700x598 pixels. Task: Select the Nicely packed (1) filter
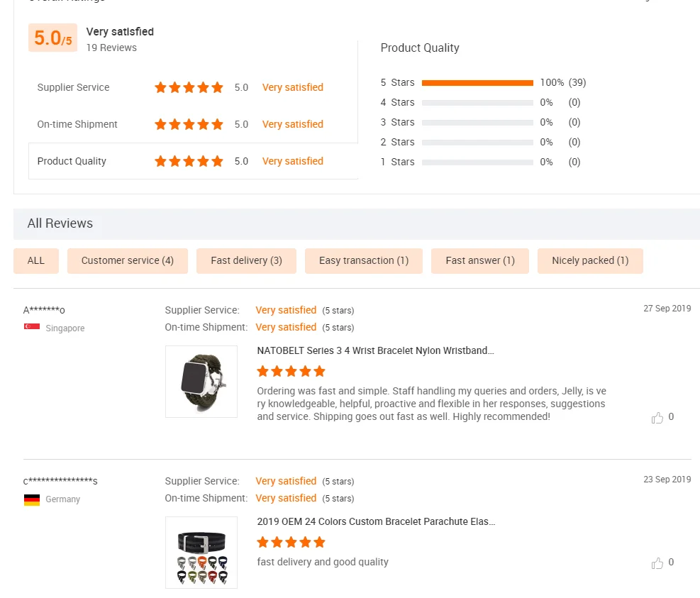(x=590, y=260)
